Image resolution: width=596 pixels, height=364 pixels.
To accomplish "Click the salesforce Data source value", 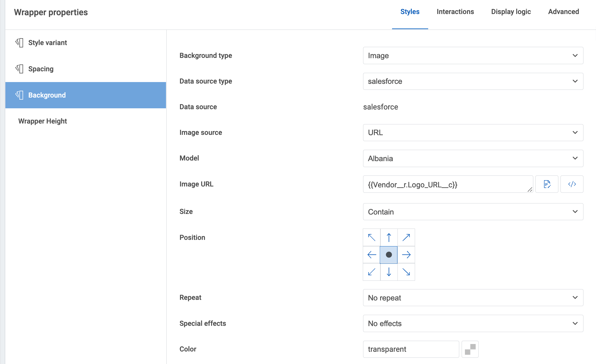I will click(x=380, y=107).
